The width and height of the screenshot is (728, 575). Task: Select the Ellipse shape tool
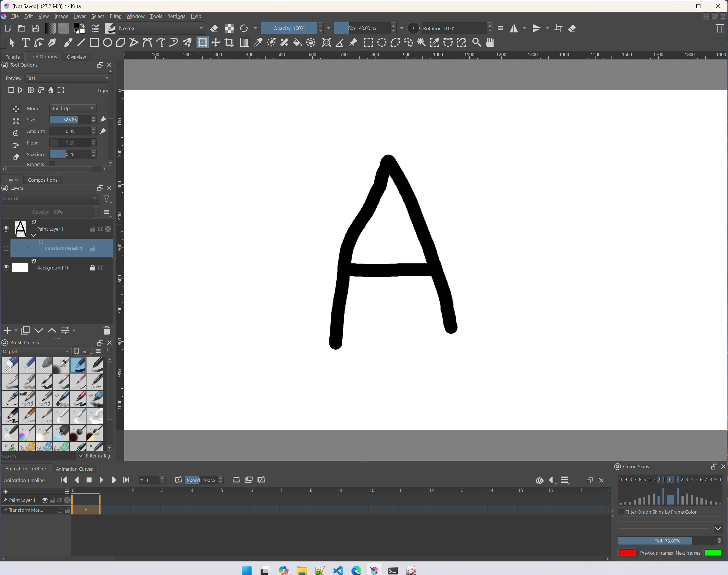[x=107, y=42]
